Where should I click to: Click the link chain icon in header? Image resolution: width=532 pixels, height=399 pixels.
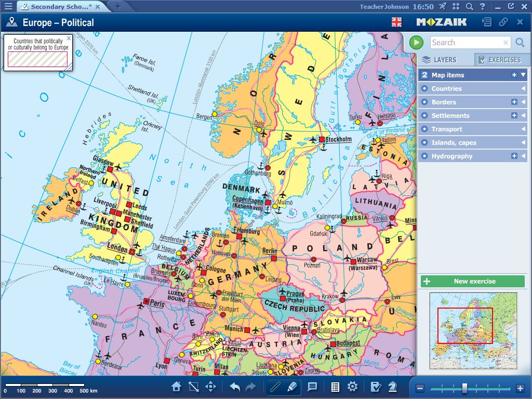pyautogui.click(x=503, y=22)
